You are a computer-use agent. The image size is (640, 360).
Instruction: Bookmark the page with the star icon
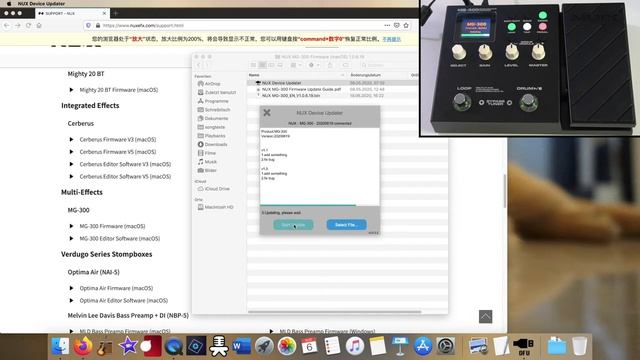pyautogui.click(x=406, y=25)
